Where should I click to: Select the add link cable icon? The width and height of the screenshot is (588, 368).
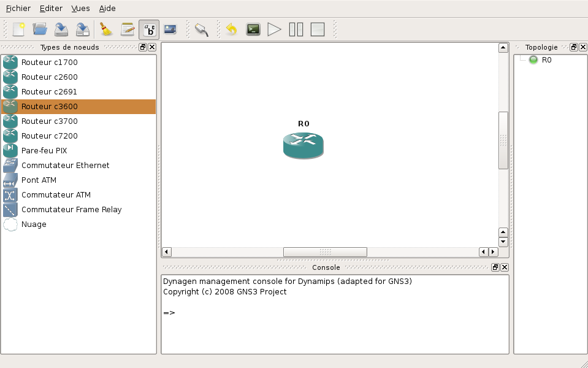click(202, 29)
